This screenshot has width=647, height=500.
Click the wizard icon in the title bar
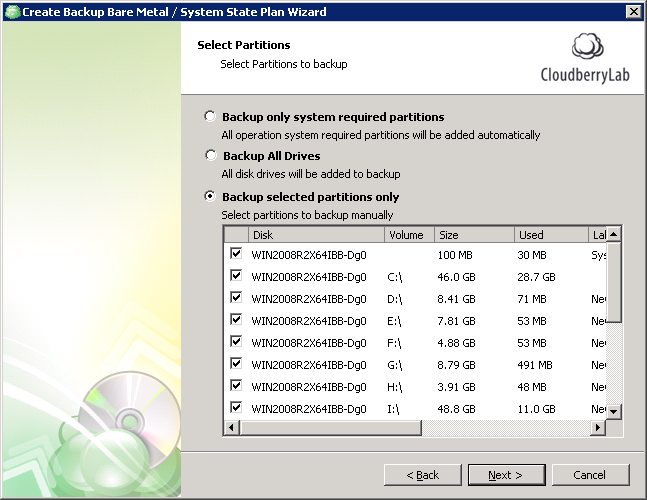point(11,12)
